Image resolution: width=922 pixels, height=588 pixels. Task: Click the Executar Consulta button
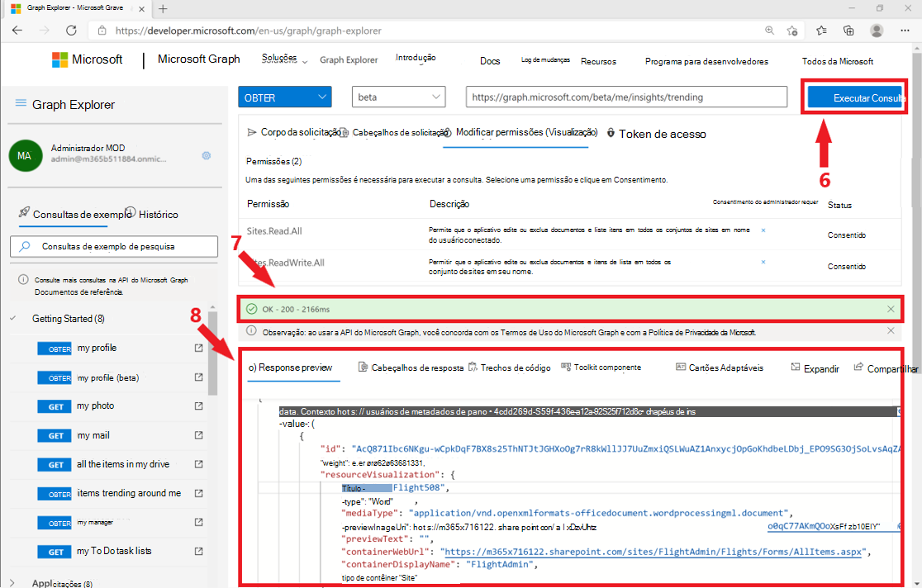(x=856, y=97)
